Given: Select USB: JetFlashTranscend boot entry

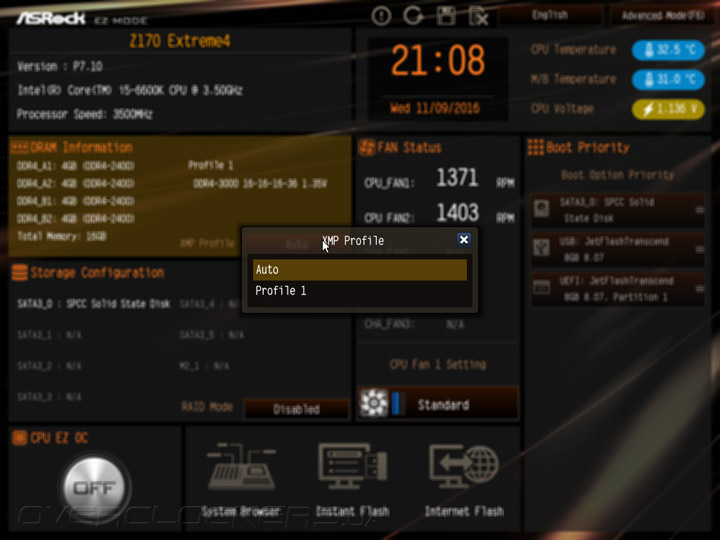Looking at the screenshot, I should coord(618,249).
